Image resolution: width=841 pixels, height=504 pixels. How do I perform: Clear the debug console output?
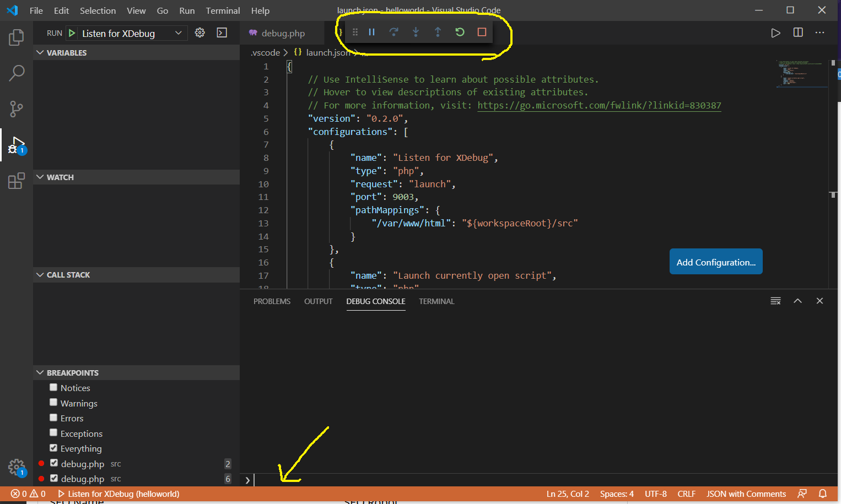pos(775,301)
